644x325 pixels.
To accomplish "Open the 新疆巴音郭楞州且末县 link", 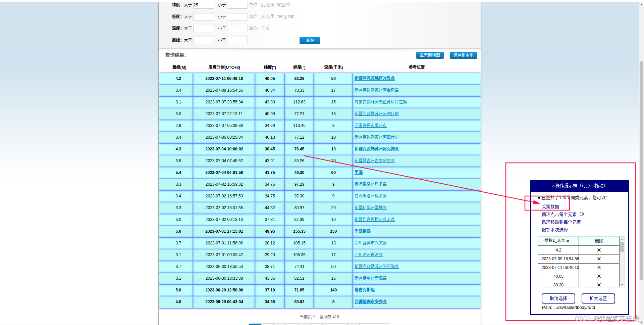I will pos(374,220).
